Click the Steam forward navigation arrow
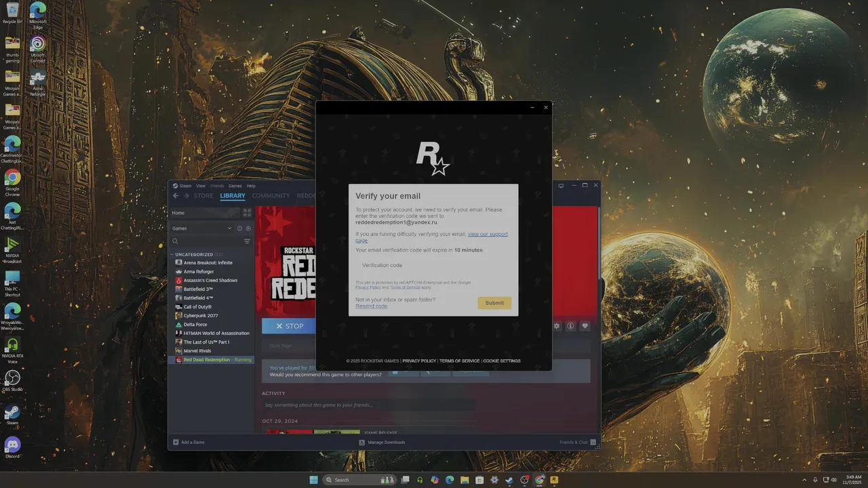Viewport: 868px width, 488px height. (x=186, y=196)
